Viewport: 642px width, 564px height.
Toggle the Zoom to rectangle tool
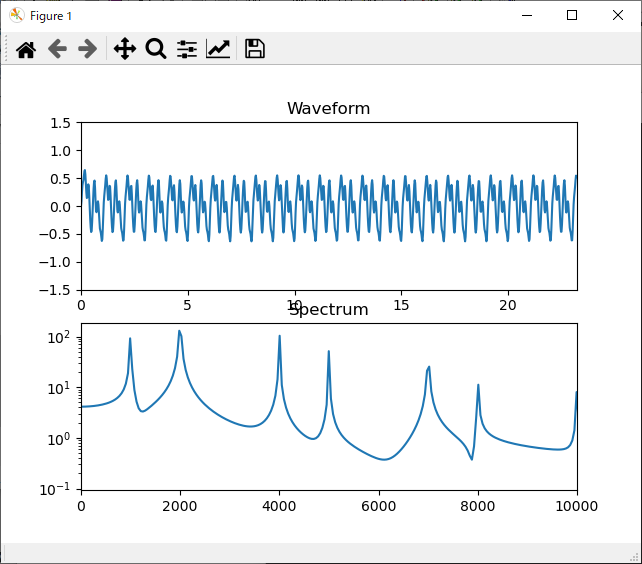156,49
